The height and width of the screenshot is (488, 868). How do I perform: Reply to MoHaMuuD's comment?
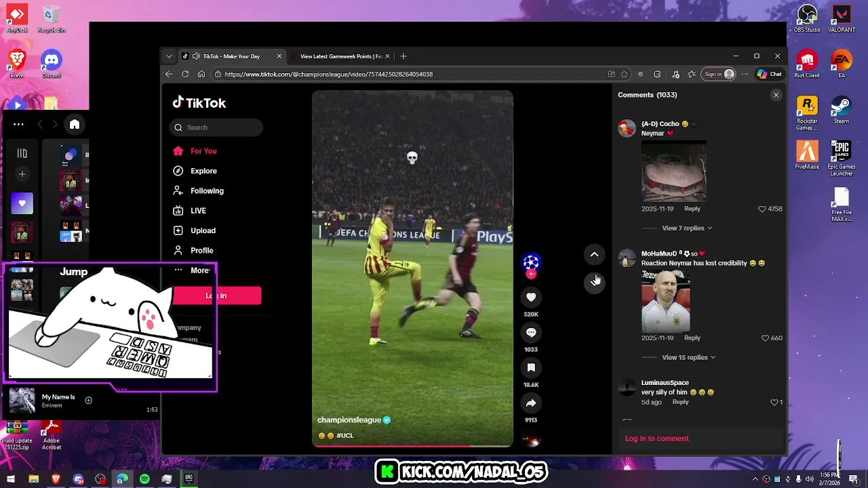(x=692, y=338)
